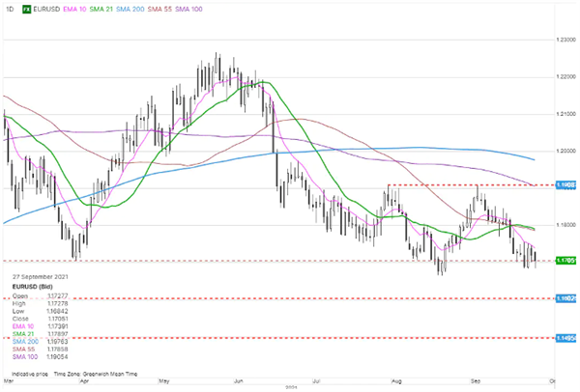This screenshot has height=392, width=580.
Task: Toggle the SMA 21 indicator legend label
Action: (101, 10)
